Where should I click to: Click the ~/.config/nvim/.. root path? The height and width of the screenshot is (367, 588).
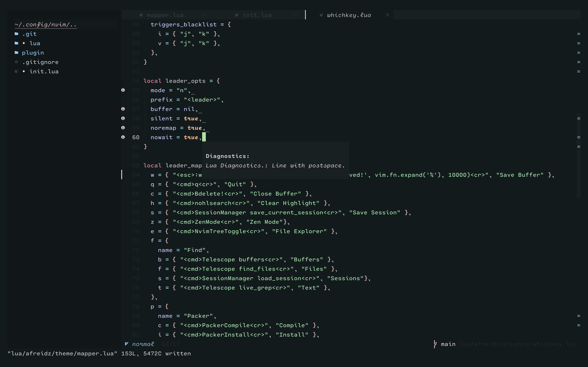46,25
